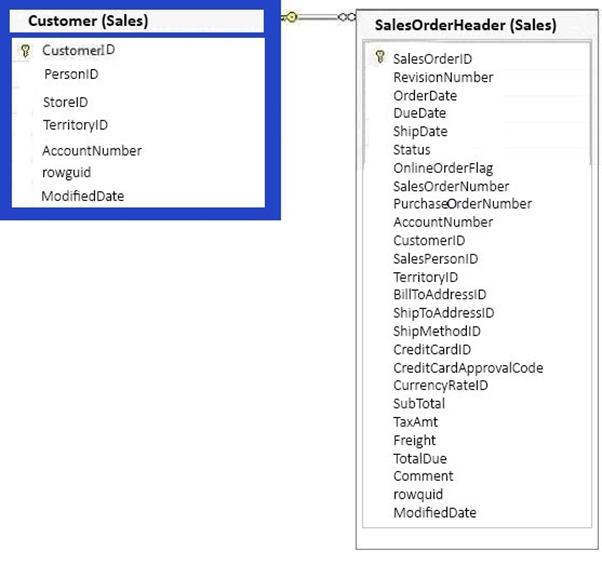Click the OnlineOrderFlag column
The width and height of the screenshot is (602, 565).
tap(443, 168)
